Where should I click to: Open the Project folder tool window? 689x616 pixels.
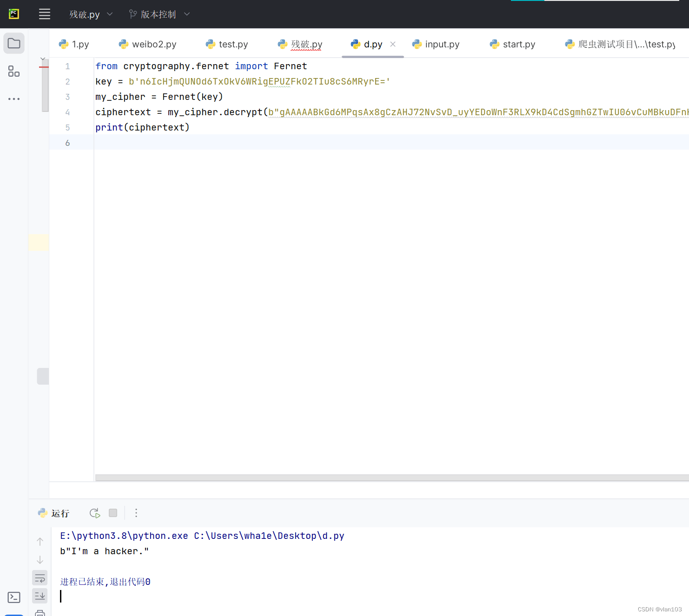pos(14,43)
